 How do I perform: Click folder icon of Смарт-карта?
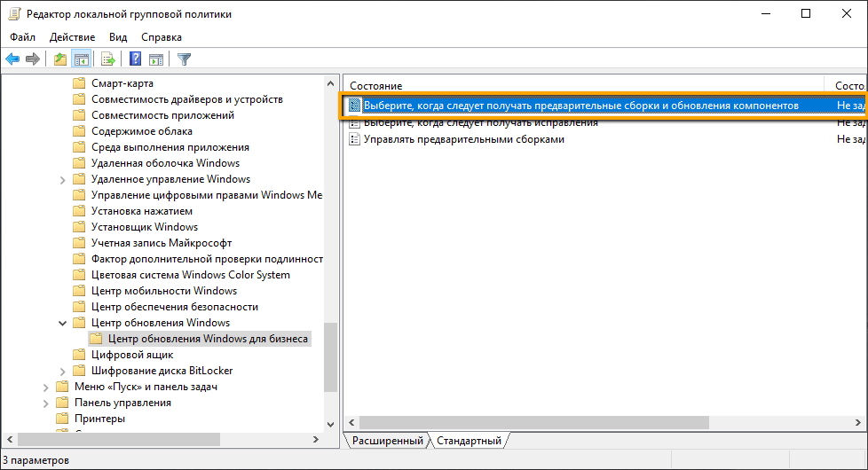(x=79, y=83)
